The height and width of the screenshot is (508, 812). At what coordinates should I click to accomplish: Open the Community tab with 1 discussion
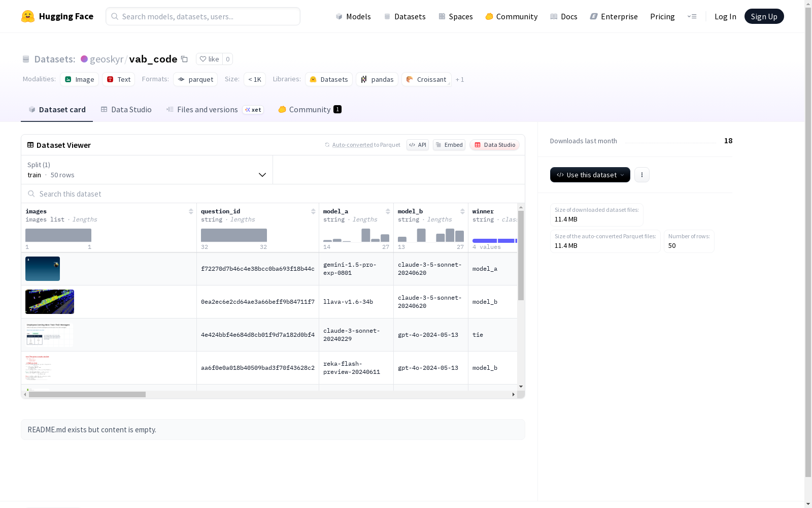pyautogui.click(x=310, y=110)
